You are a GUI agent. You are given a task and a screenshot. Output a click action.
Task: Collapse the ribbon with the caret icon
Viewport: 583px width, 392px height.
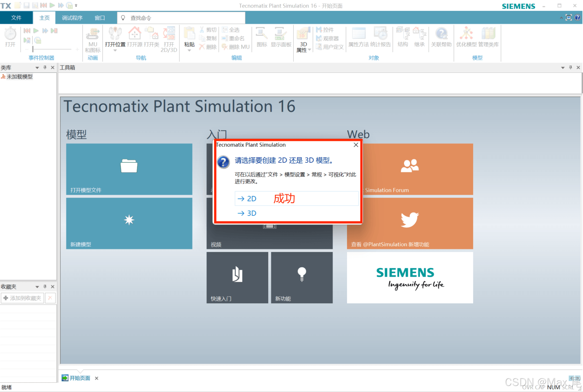click(x=561, y=18)
